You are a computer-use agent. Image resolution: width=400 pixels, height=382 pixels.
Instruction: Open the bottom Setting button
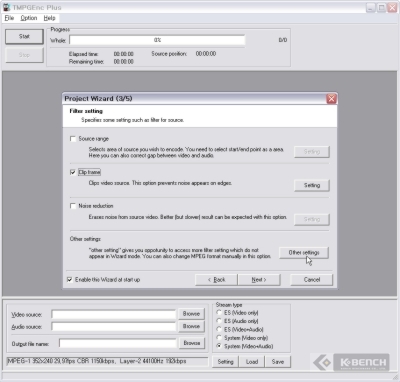(x=225, y=362)
